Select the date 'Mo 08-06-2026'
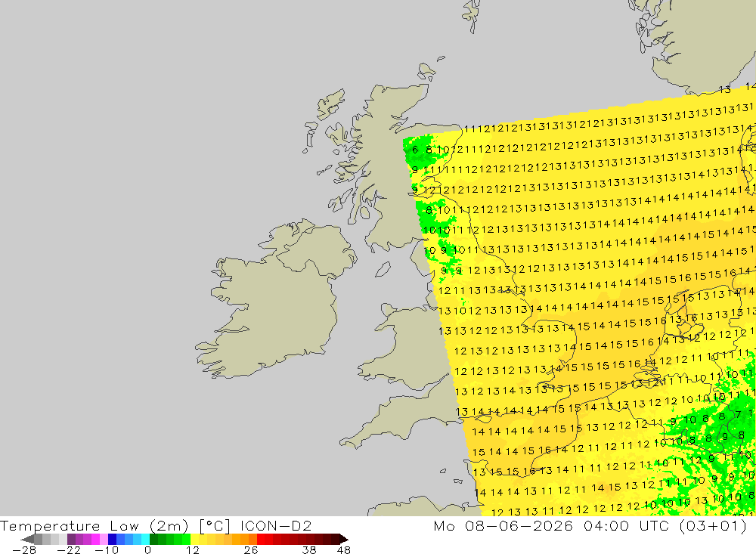This screenshot has width=756, height=554. tap(503, 525)
